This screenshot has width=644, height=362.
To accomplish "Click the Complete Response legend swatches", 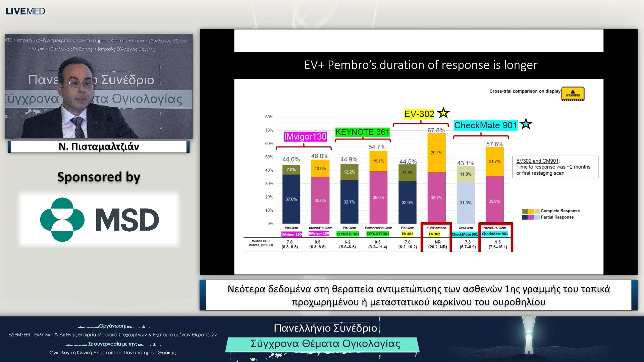I will click(531, 211).
